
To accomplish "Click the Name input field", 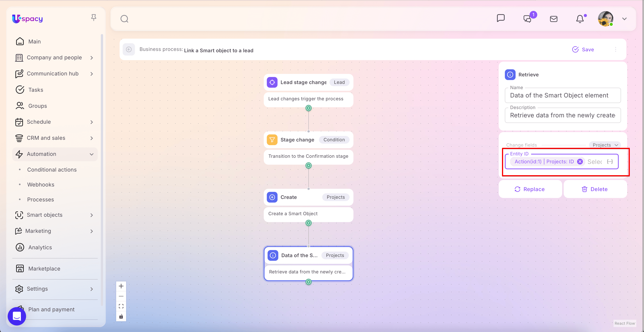I will click(x=563, y=95).
